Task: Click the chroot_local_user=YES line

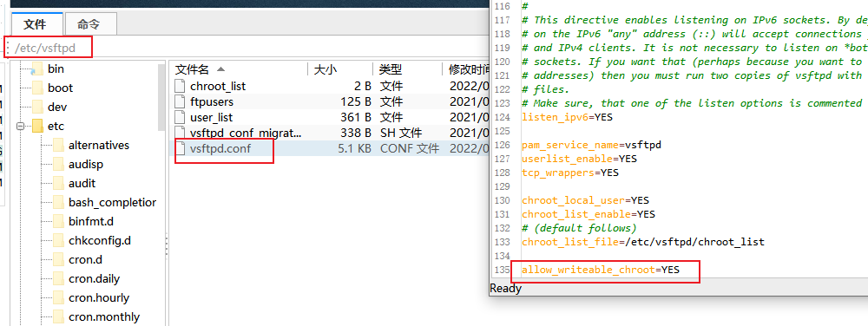Action: pyautogui.click(x=585, y=200)
